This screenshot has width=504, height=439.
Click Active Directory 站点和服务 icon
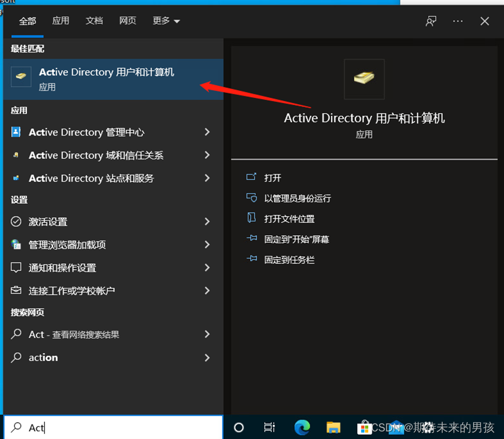point(16,178)
